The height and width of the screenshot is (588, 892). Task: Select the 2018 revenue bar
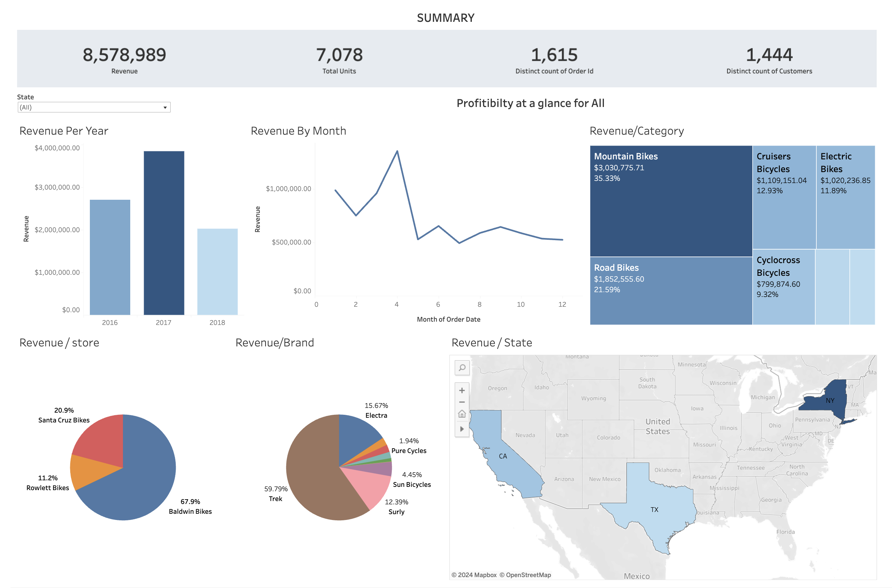(x=218, y=272)
